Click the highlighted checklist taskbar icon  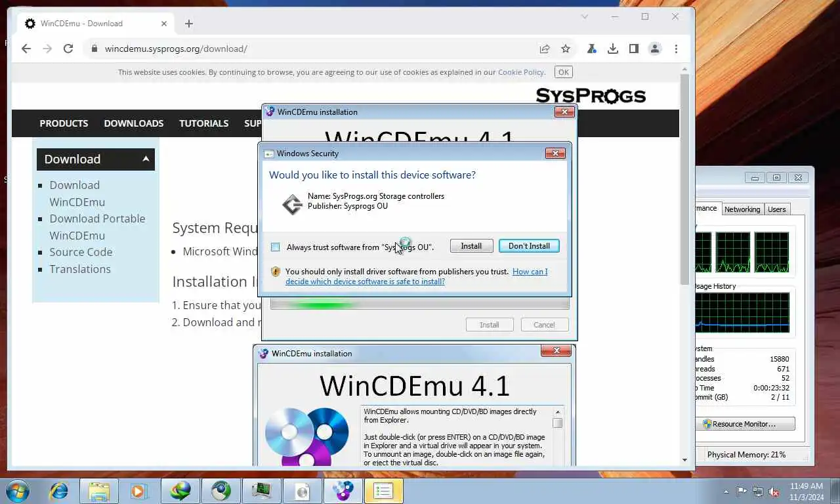click(383, 491)
